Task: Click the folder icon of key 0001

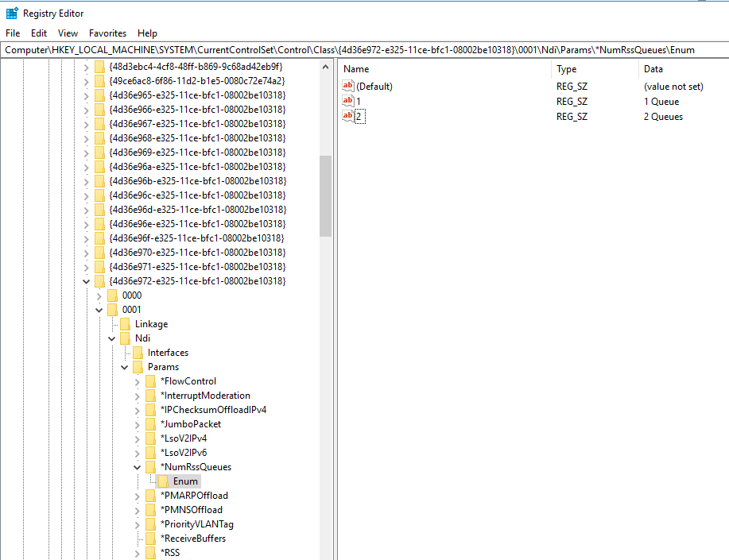Action: point(113,310)
